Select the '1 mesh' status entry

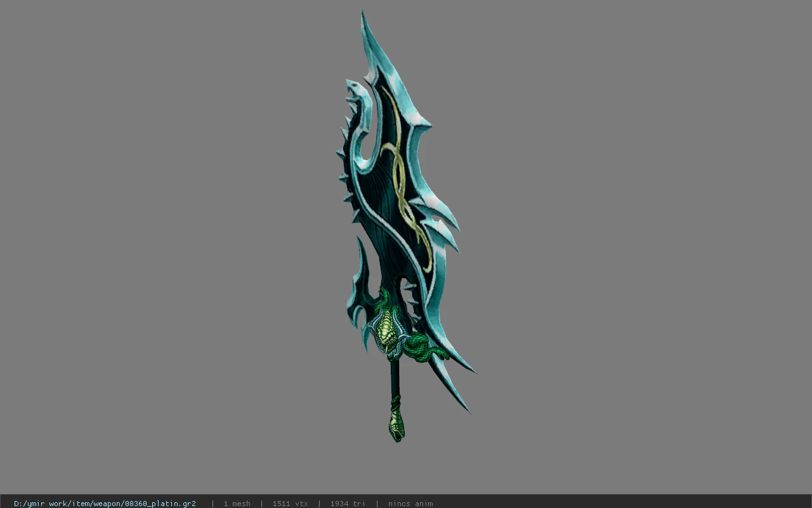tap(237, 504)
